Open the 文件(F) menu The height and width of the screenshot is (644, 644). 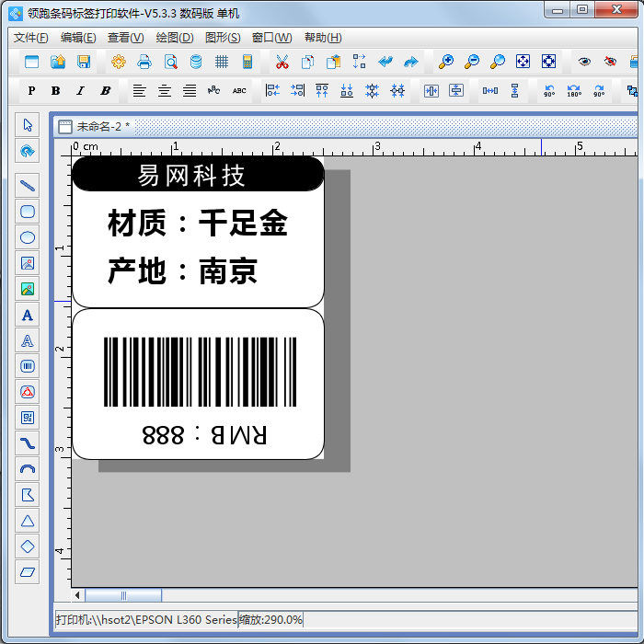click(x=30, y=38)
